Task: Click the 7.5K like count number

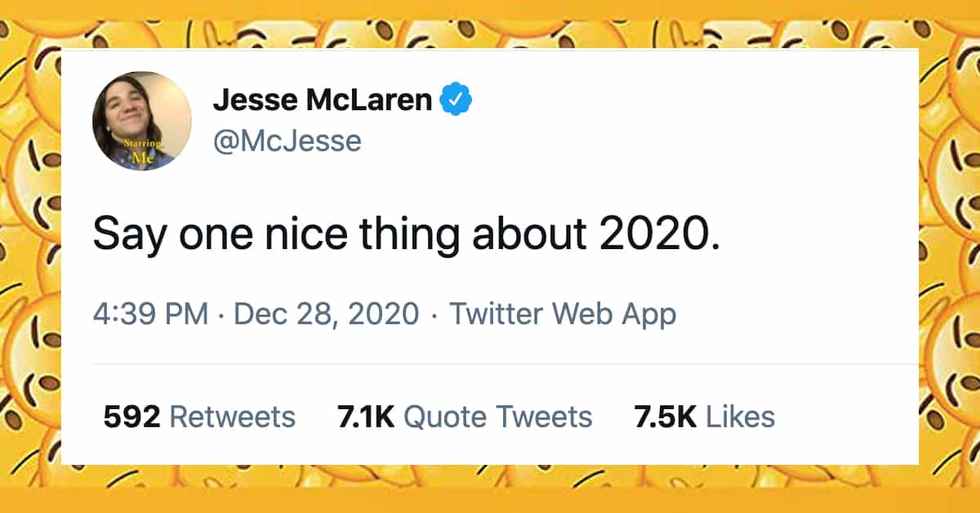Action: [665, 417]
